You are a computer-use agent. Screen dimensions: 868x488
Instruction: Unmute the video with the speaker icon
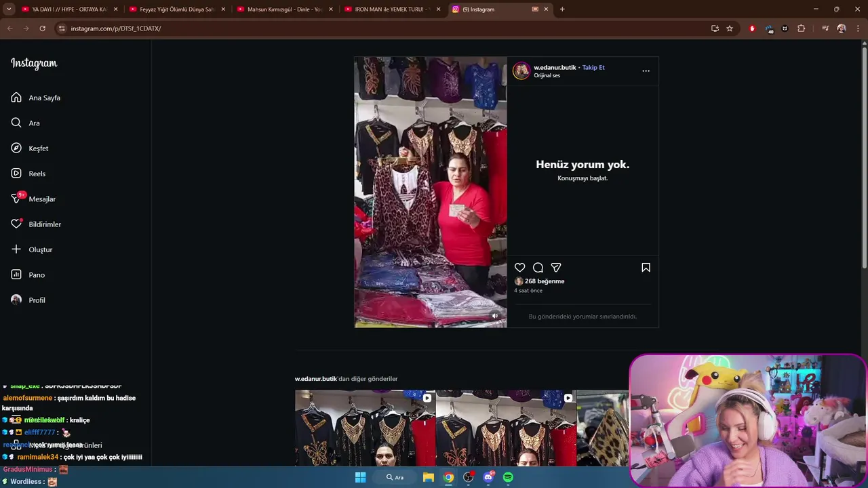pos(495,316)
